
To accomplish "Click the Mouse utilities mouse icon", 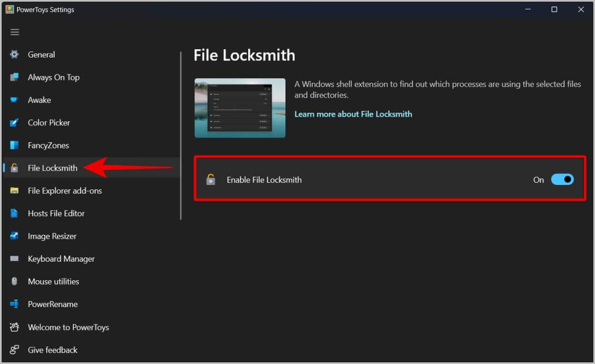I will (x=14, y=281).
